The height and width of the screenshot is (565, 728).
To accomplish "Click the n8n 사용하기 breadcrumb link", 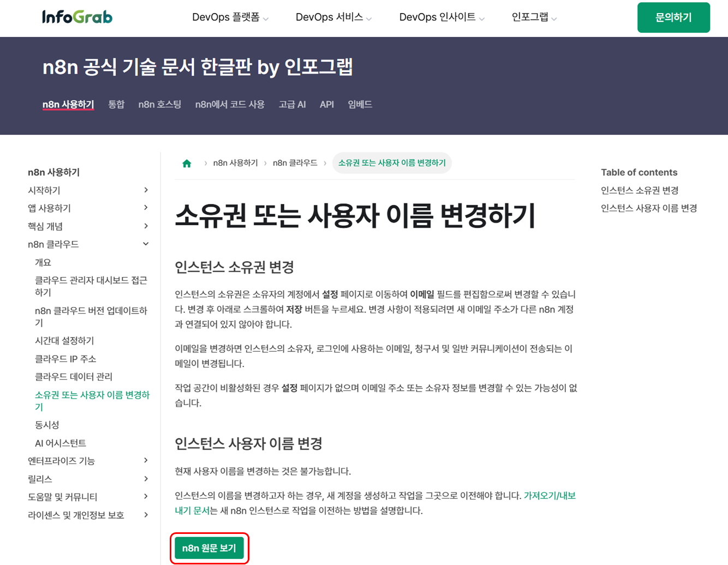I will (x=236, y=163).
